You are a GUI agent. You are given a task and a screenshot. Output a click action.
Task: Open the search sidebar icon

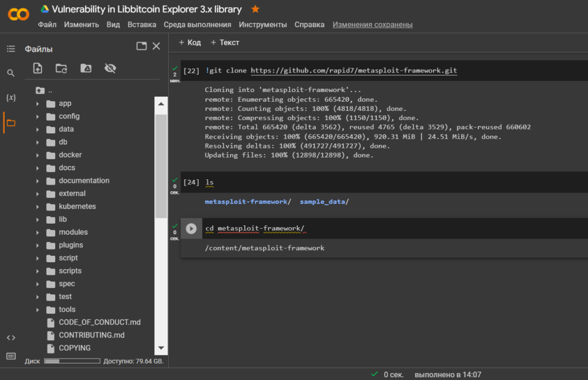point(11,73)
